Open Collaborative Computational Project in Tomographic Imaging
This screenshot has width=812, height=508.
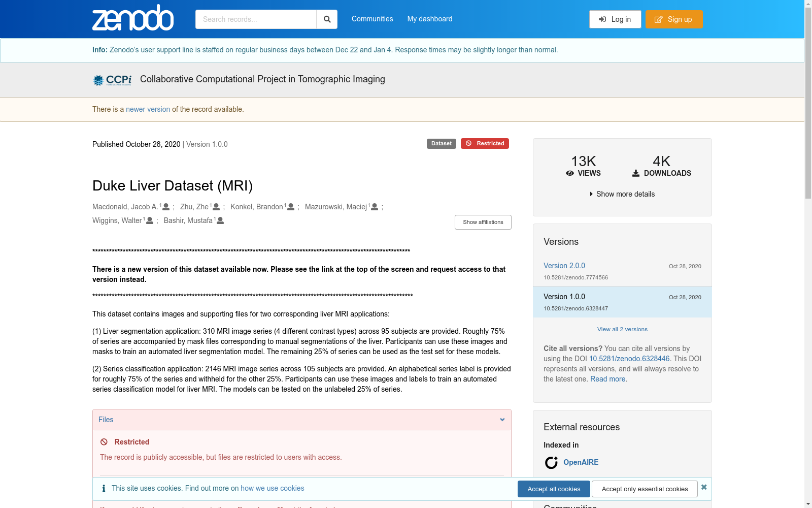(262, 79)
